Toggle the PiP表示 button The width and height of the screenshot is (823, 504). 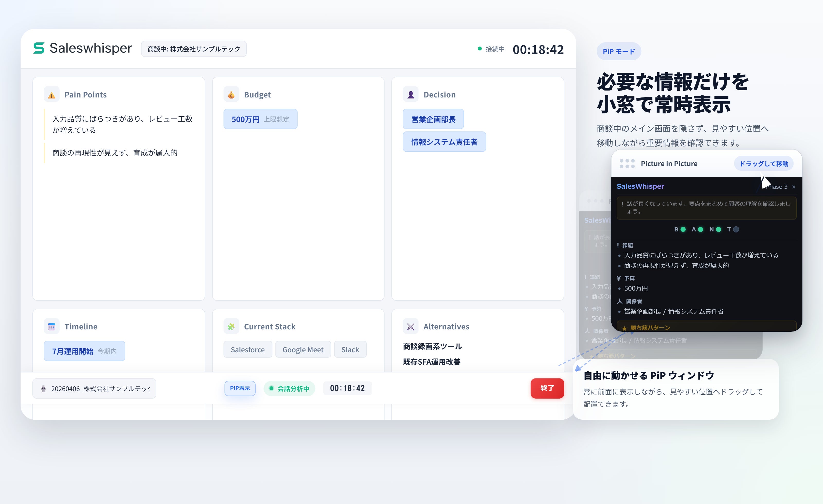pyautogui.click(x=240, y=389)
